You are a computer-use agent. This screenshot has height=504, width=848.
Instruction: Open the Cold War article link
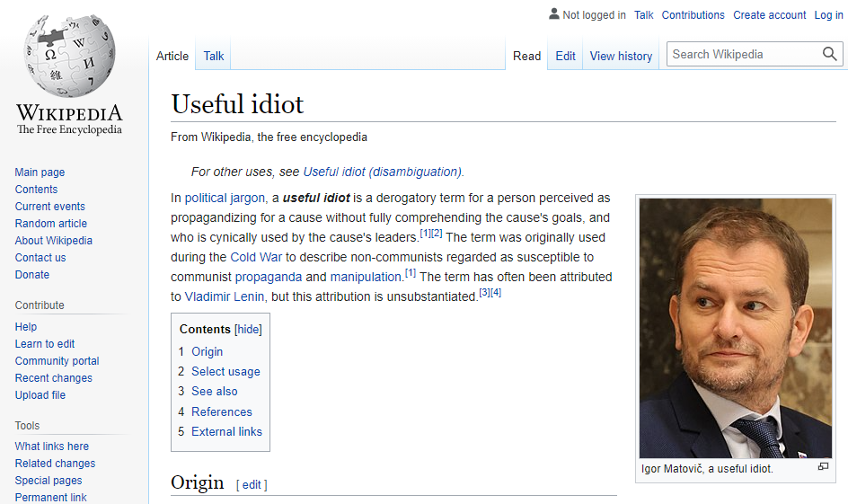pyautogui.click(x=256, y=258)
